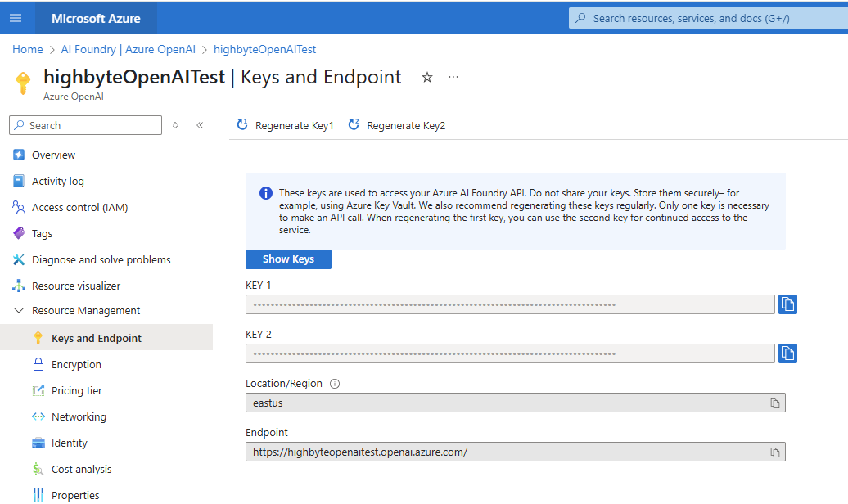Click the Microsoft Azure logo text
848x504 pixels.
coord(96,18)
